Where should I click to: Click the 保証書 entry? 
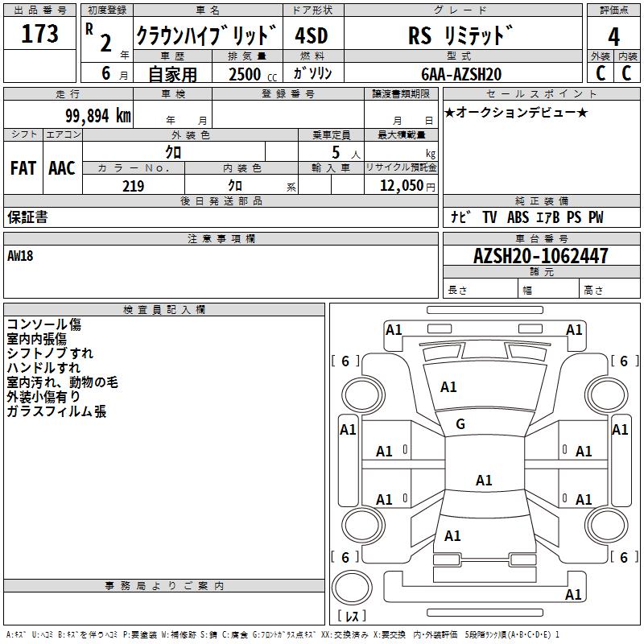pos(27,217)
